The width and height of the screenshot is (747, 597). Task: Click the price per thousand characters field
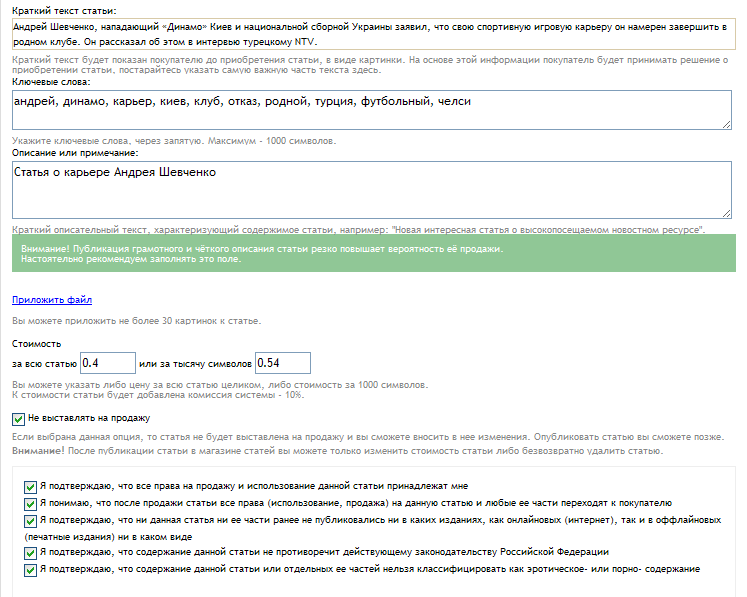(x=283, y=363)
